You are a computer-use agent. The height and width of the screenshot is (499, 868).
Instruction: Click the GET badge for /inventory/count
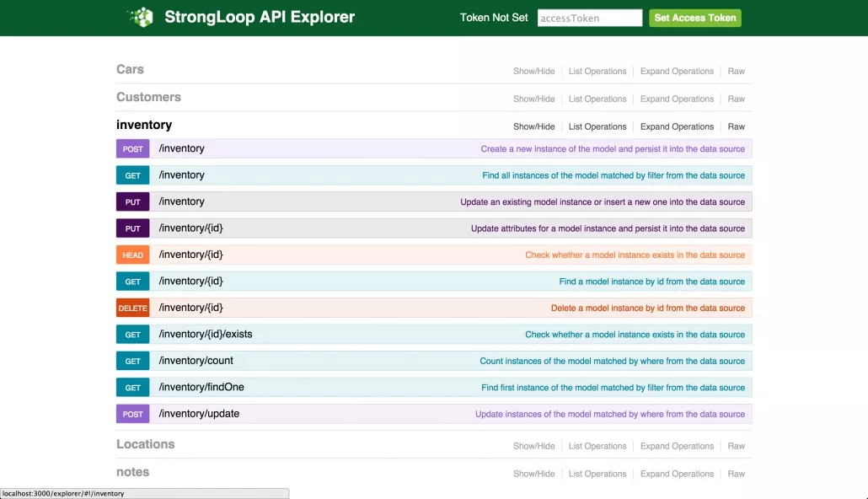point(132,362)
